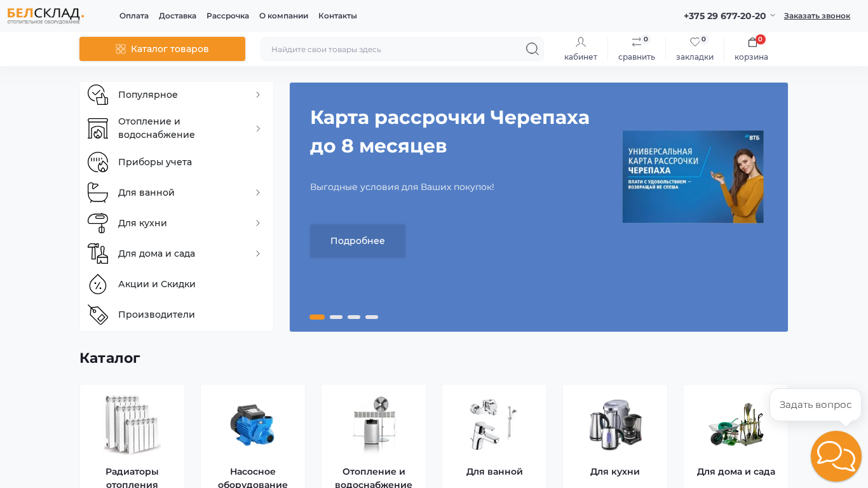Open the phone number dropdown arrow
Viewport: 868px width, 488px height.
click(x=773, y=15)
